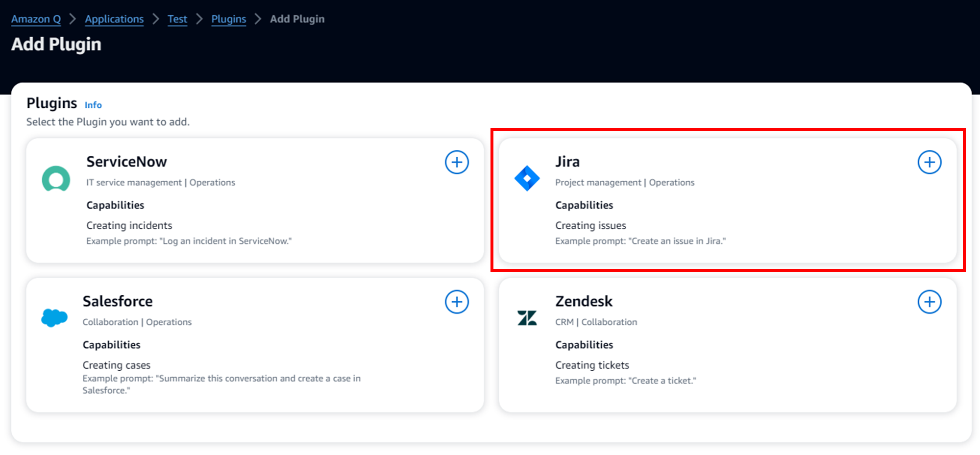This screenshot has height=455, width=980.
Task: Click 'CRM | Collaboration' text
Action: (x=596, y=322)
